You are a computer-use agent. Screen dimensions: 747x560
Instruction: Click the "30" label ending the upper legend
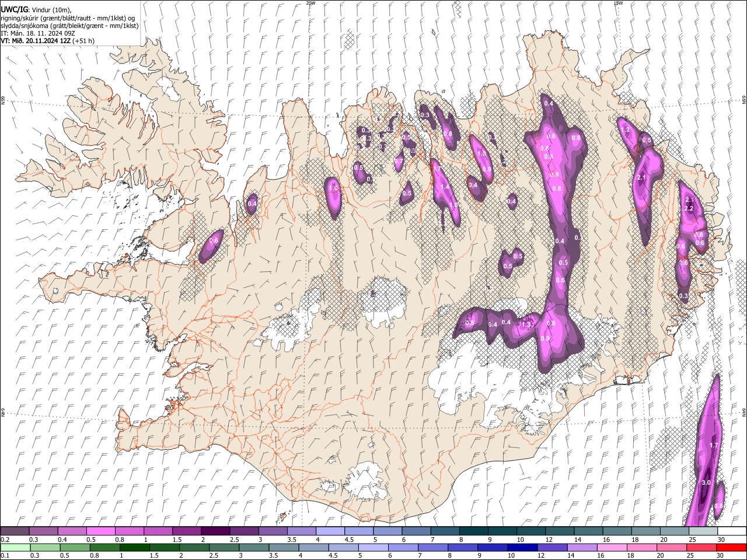point(721,540)
